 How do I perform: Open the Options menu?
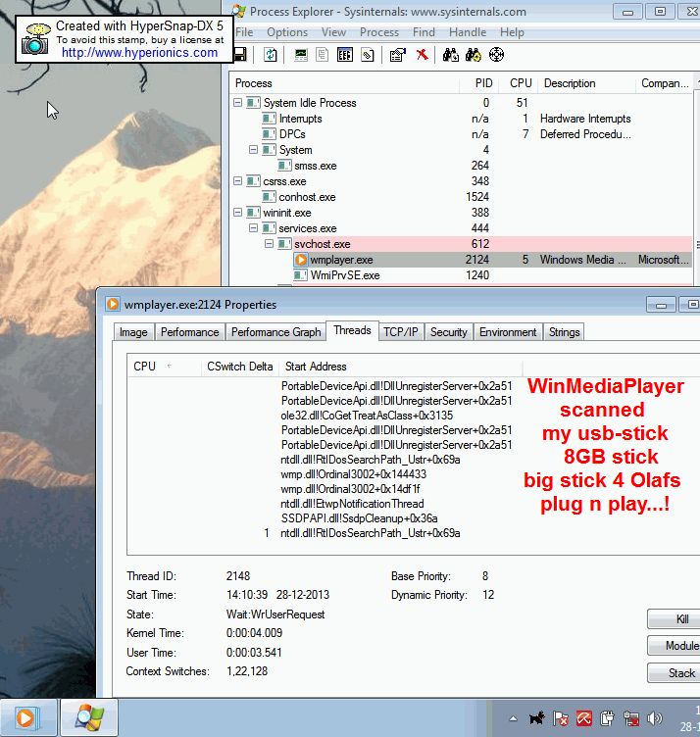point(287,32)
